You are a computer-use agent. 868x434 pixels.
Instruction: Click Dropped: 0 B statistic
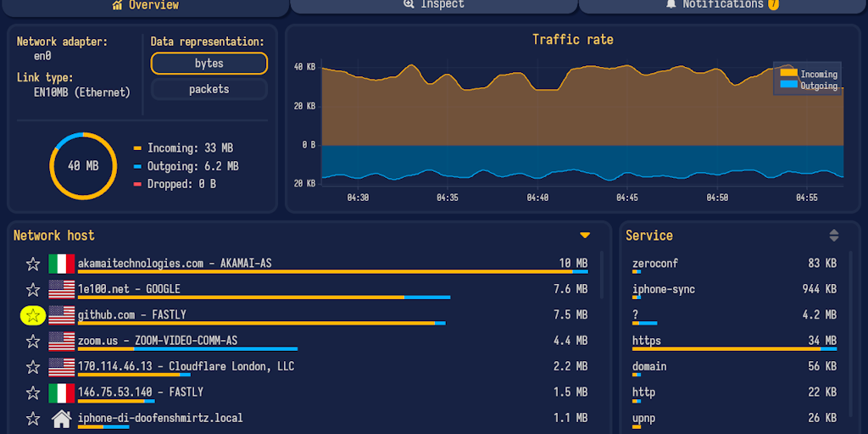181,184
